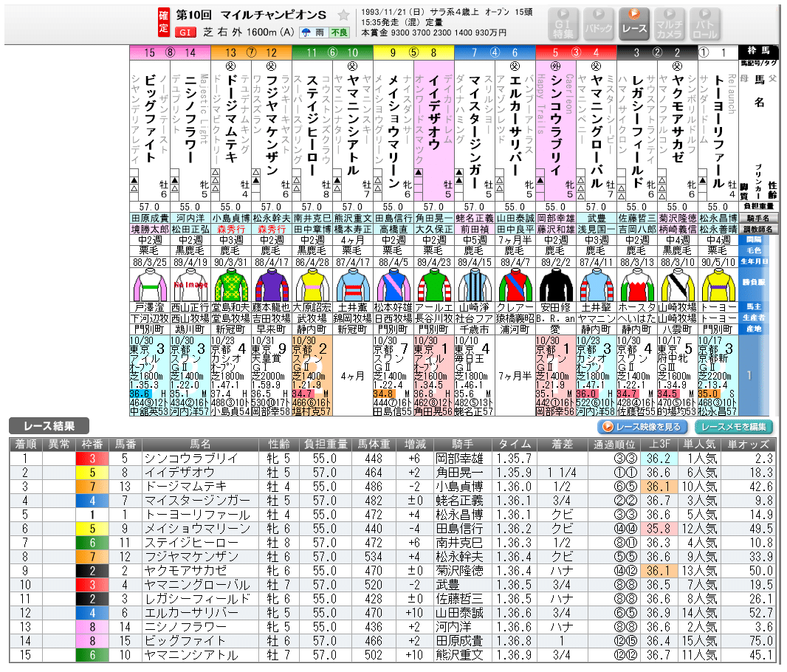Open イイデザオウ in the results table
This screenshot has height=672, width=787.
pos(179,473)
